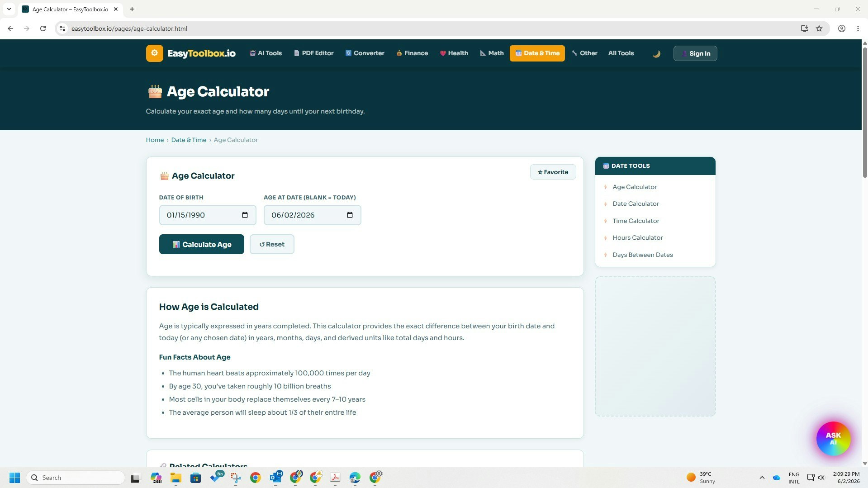Show hidden system tray icons
Viewport: 868px width, 488px height.
pyautogui.click(x=762, y=478)
